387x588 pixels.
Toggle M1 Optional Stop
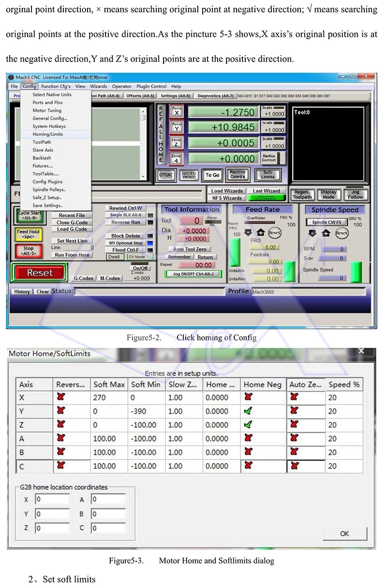[126, 243]
